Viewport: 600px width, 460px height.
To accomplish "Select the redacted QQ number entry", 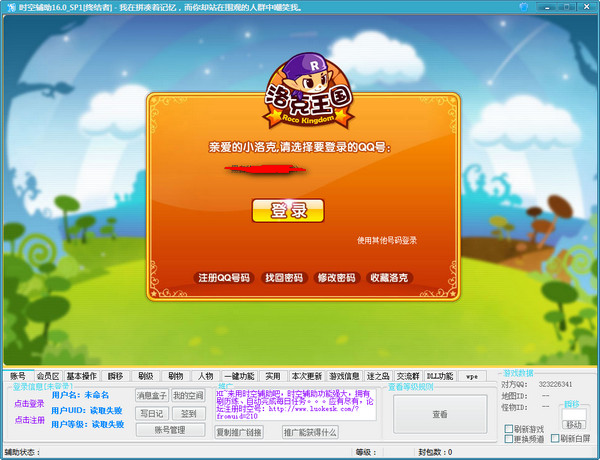I will tap(265, 169).
